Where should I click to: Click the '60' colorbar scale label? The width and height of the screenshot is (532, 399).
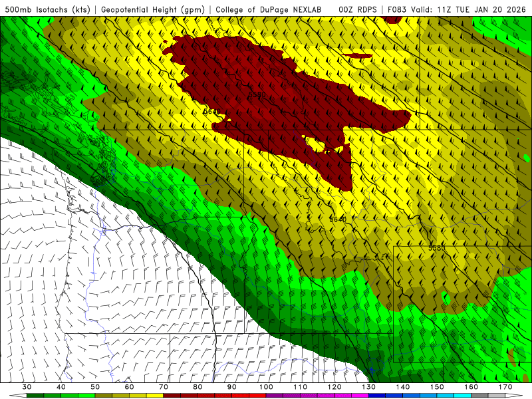(129, 387)
